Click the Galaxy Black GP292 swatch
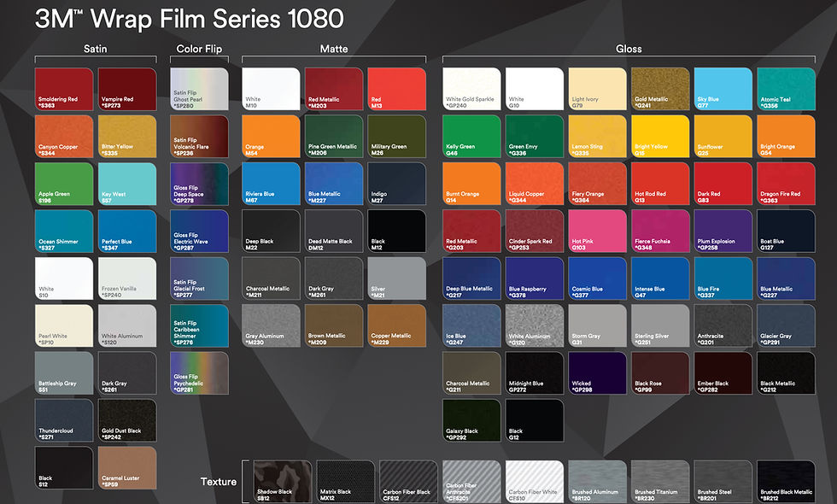This screenshot has height=504, width=837. 471,420
